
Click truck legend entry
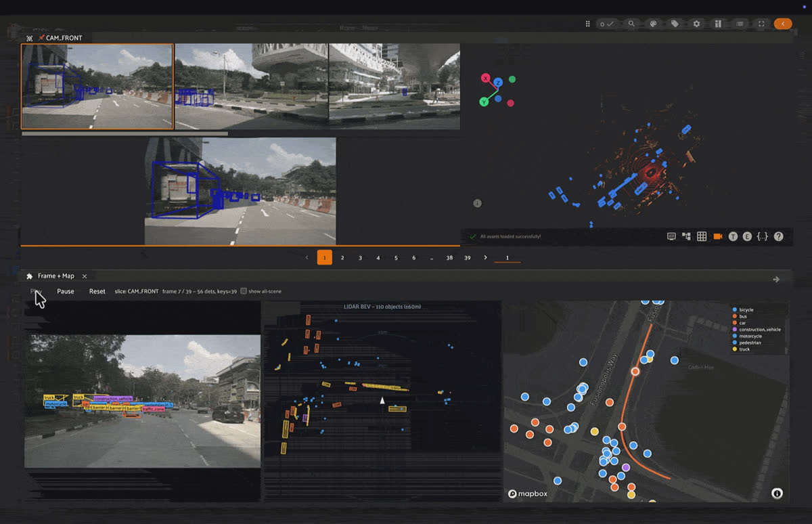point(742,349)
